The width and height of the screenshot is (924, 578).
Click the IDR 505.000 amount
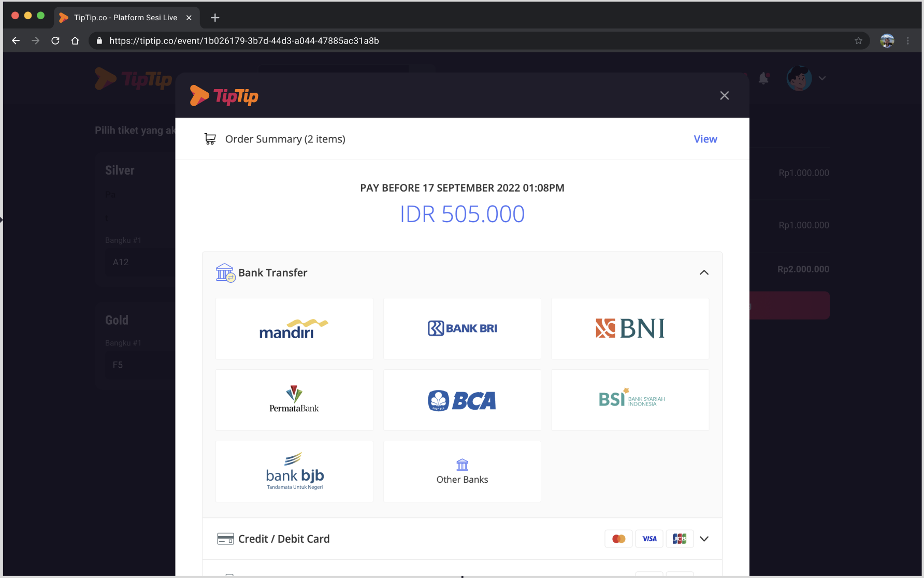point(462,214)
